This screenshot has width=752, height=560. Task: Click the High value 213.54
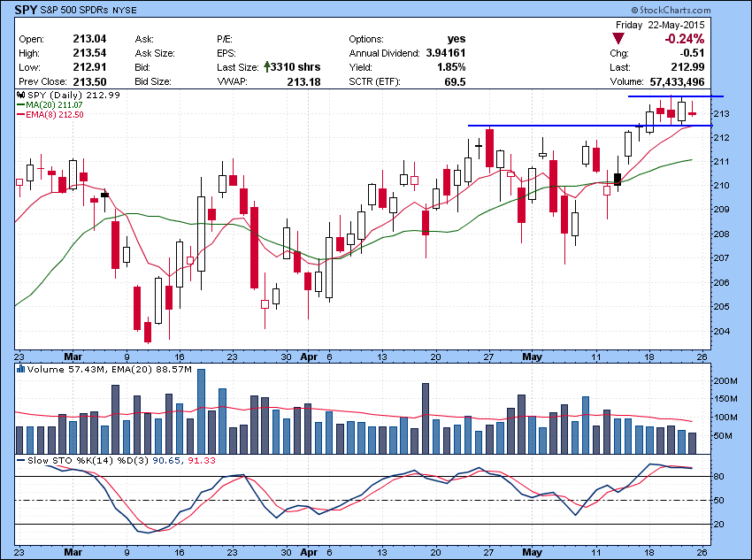89,53
